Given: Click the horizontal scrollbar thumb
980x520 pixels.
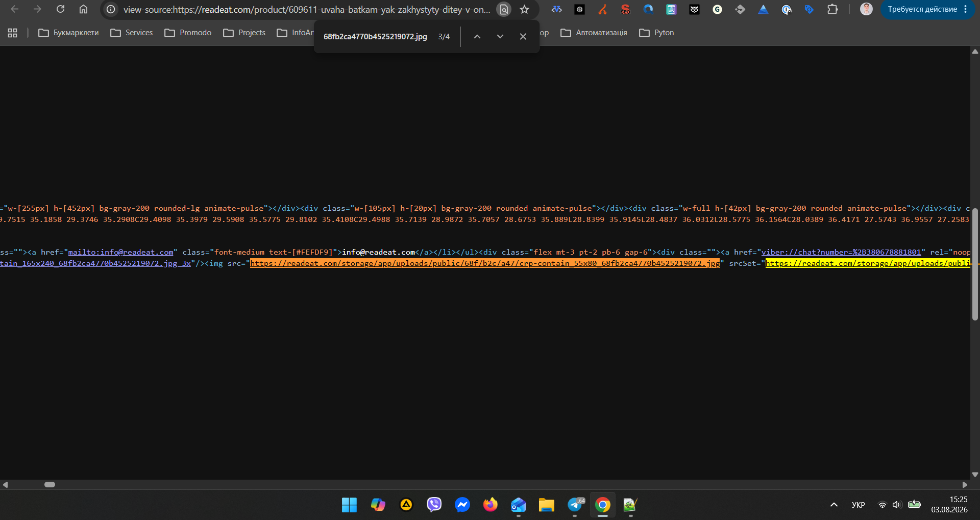Looking at the screenshot, I should pyautogui.click(x=50, y=484).
